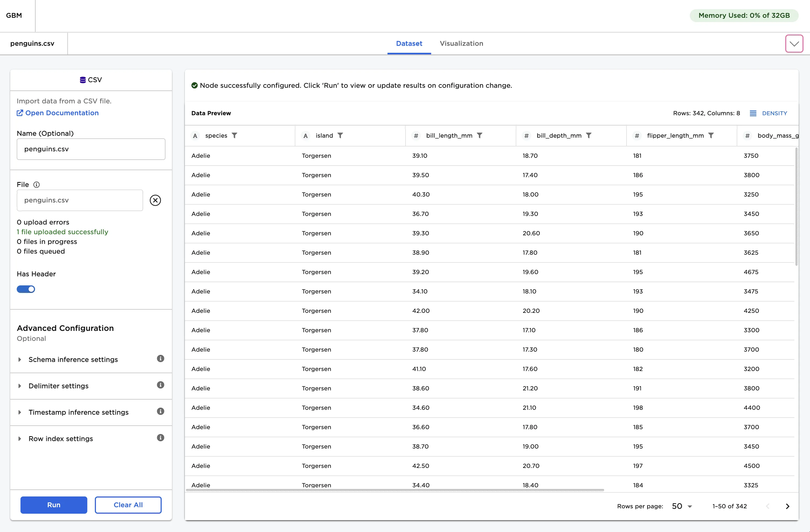
Task: Open Documentation link
Action: click(x=62, y=113)
